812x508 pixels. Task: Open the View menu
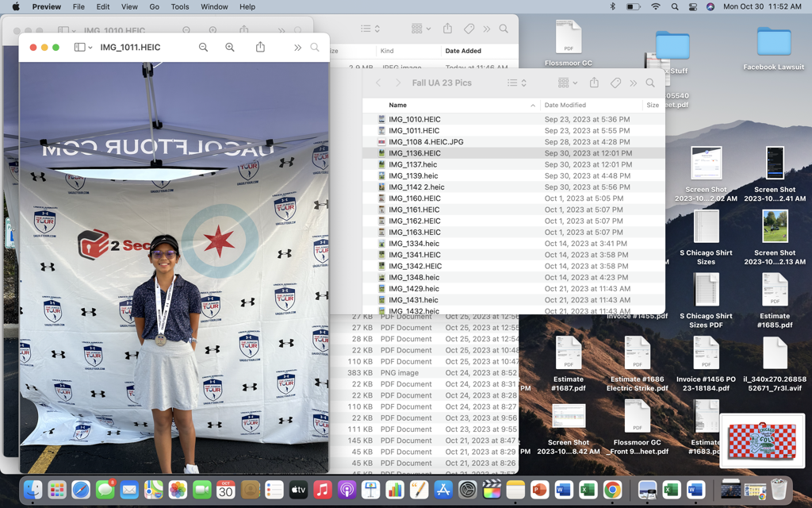pos(129,6)
